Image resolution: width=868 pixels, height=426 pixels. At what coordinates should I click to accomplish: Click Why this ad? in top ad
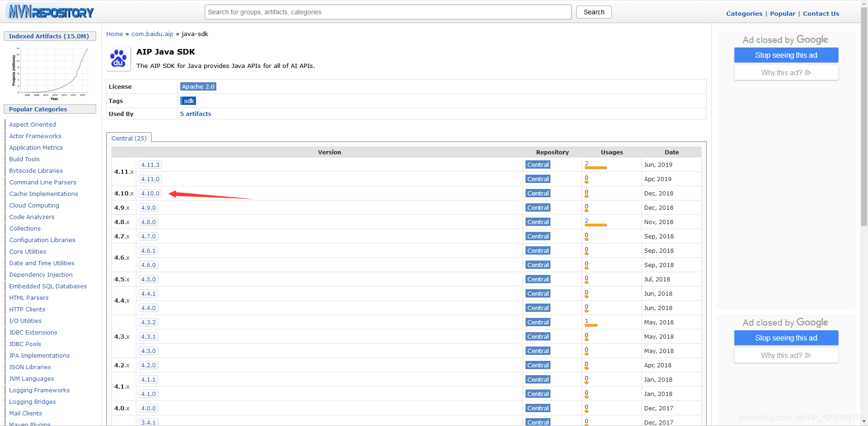(x=786, y=73)
